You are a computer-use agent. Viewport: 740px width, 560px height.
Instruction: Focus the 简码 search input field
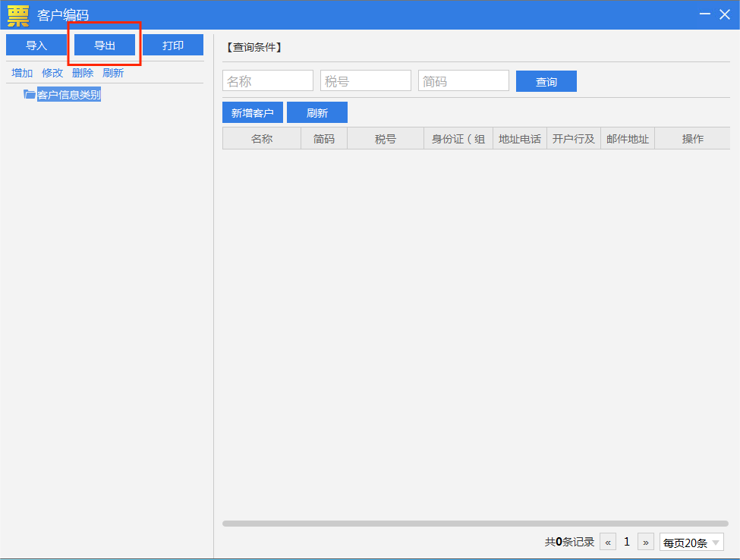464,80
